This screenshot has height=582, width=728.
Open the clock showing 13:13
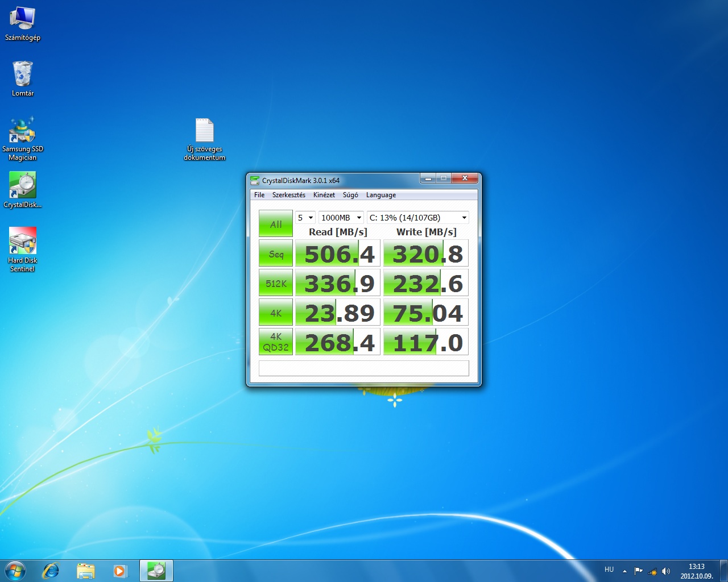(x=697, y=571)
